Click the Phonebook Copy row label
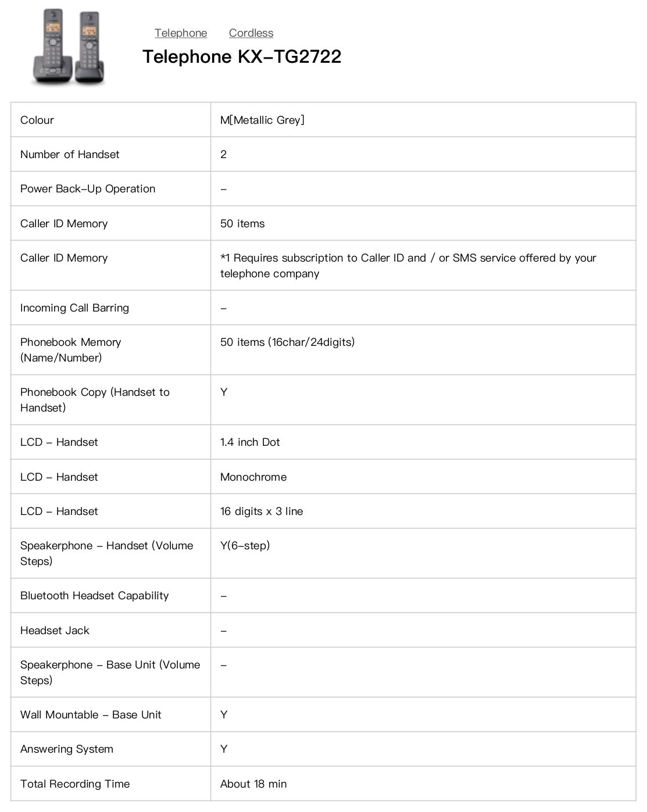The width and height of the screenshot is (647, 812). tap(95, 400)
